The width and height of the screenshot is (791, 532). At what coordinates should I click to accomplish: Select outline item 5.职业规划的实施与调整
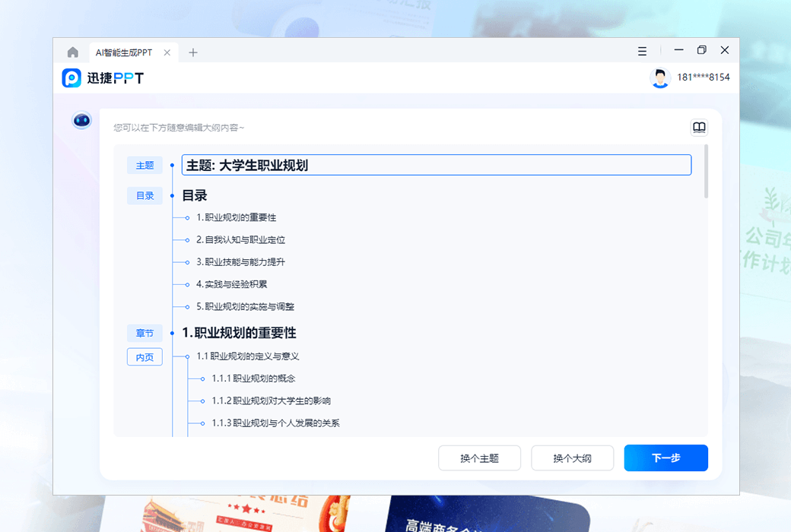coord(245,306)
